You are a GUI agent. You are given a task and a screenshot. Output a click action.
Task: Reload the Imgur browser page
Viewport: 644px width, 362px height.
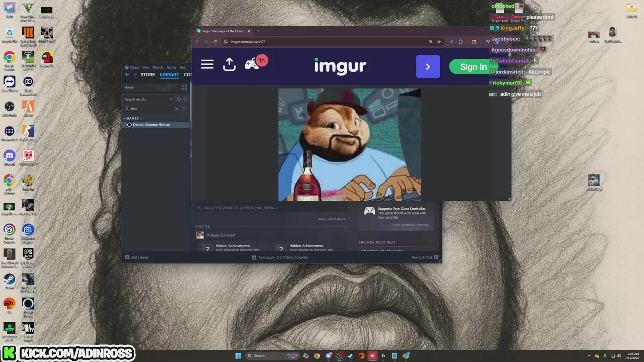pyautogui.click(x=215, y=42)
